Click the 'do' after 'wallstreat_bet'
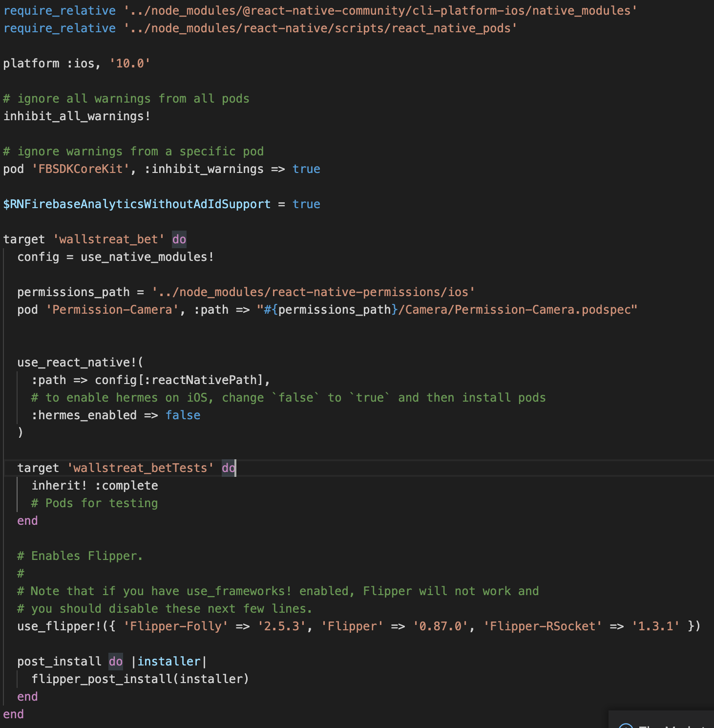This screenshot has width=714, height=728. pyautogui.click(x=179, y=239)
